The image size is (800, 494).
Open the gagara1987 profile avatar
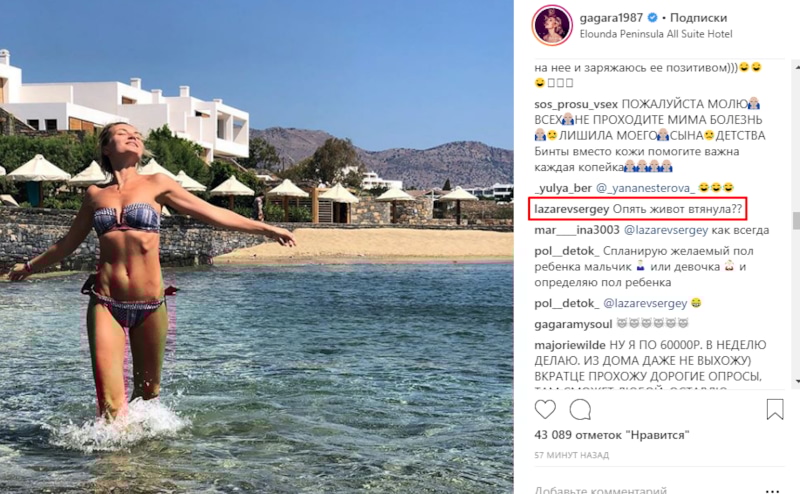coord(552,26)
